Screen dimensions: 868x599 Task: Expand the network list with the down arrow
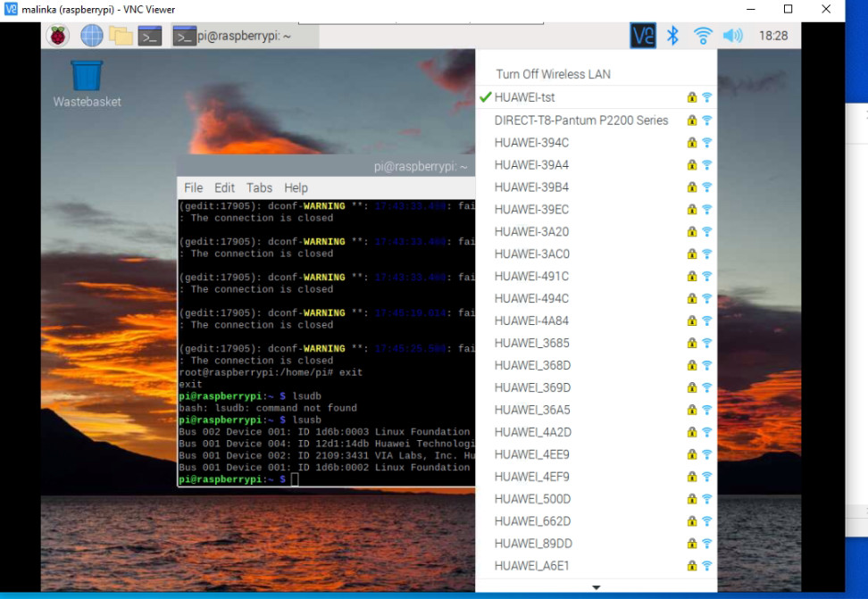(x=597, y=587)
